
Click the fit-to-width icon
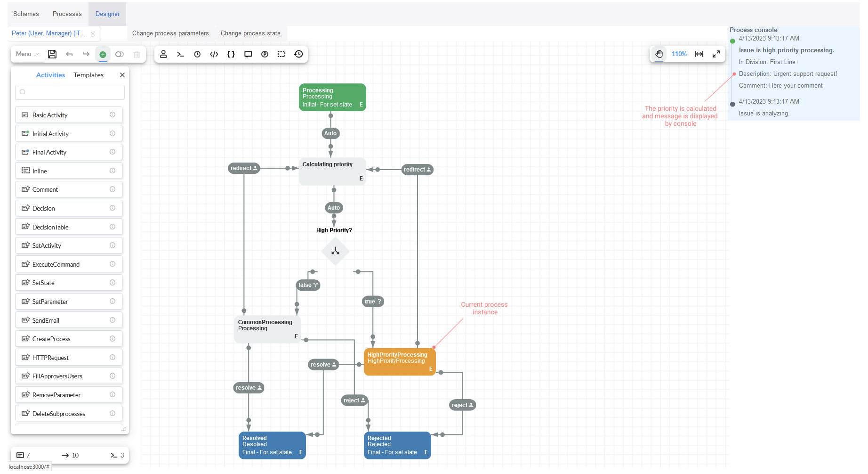tap(699, 54)
